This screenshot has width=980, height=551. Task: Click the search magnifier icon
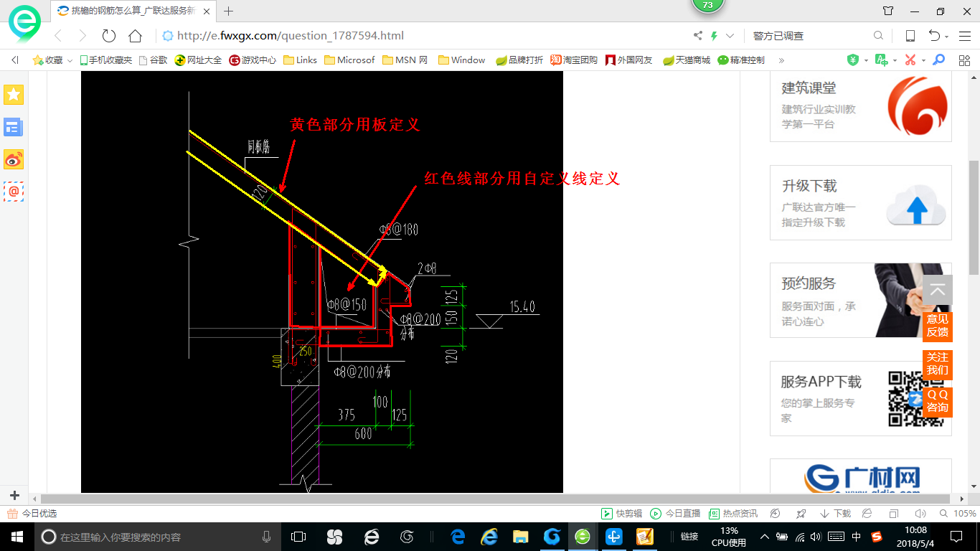click(x=878, y=36)
